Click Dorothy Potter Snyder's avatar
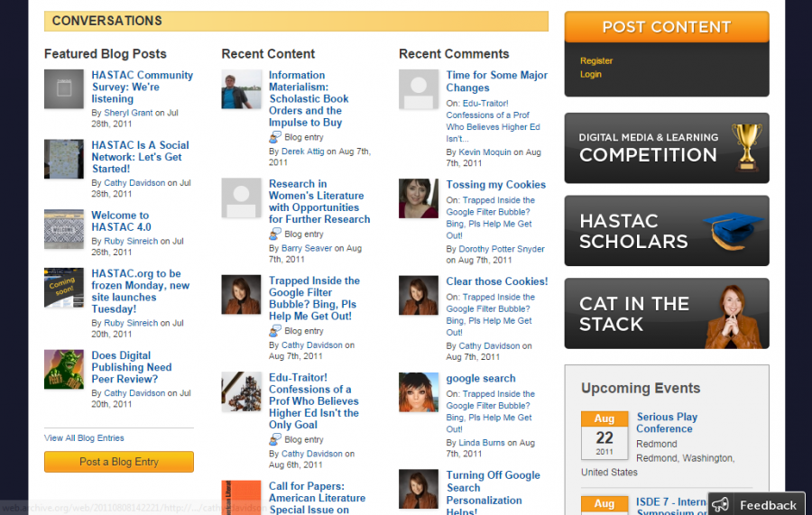This screenshot has width=812, height=515. point(419,198)
